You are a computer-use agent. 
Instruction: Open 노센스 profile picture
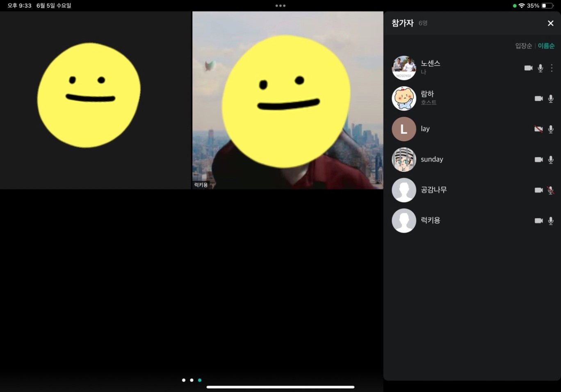404,68
